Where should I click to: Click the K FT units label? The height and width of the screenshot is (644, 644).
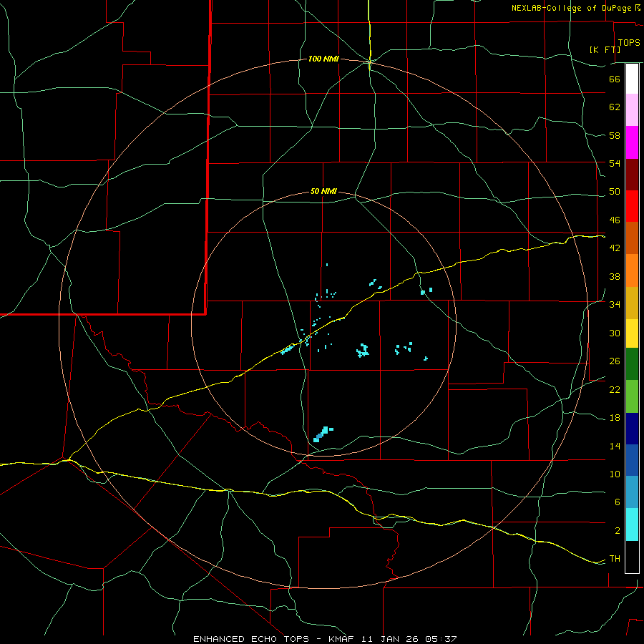pyautogui.click(x=605, y=49)
